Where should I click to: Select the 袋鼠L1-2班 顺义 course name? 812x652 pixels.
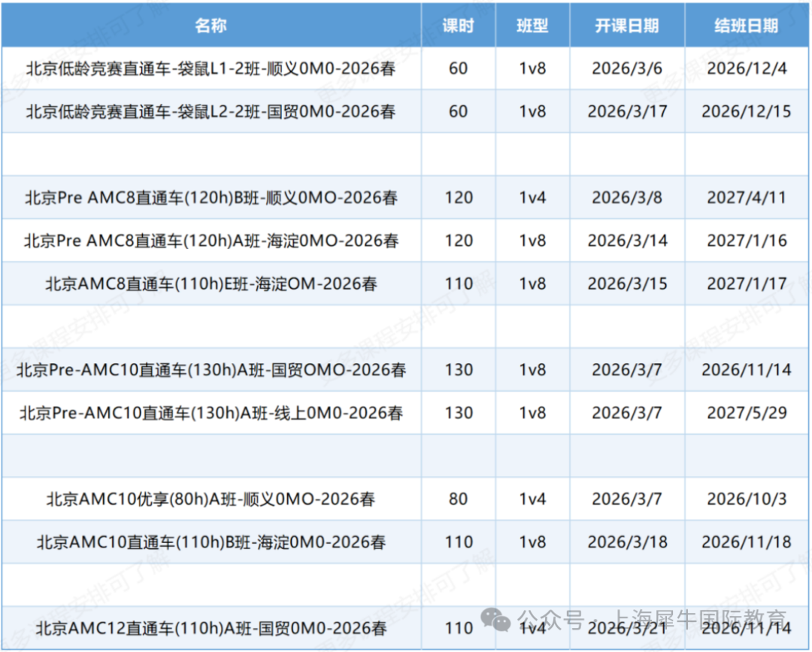coord(211,68)
